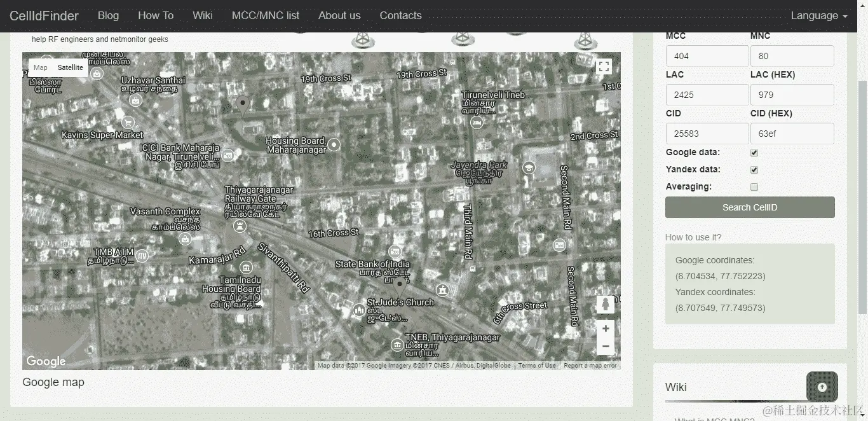Click the Sivanthipatti Rd label
868x421 pixels.
click(x=283, y=267)
